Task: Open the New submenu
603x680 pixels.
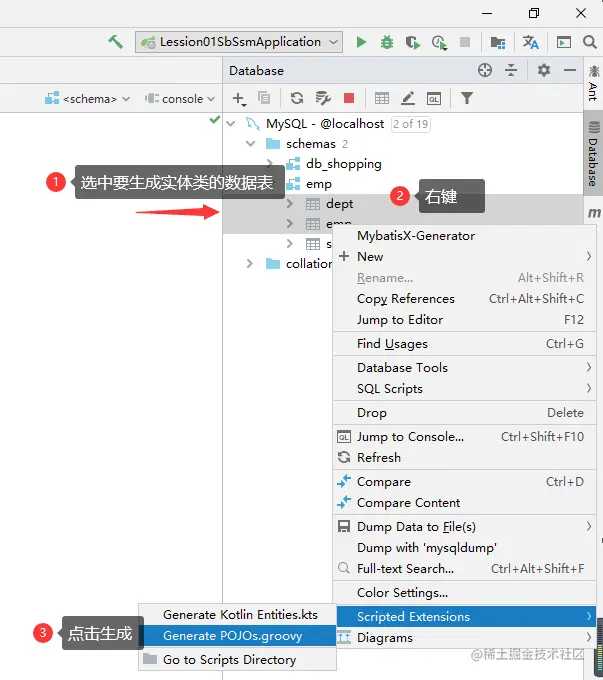Action: [464, 257]
